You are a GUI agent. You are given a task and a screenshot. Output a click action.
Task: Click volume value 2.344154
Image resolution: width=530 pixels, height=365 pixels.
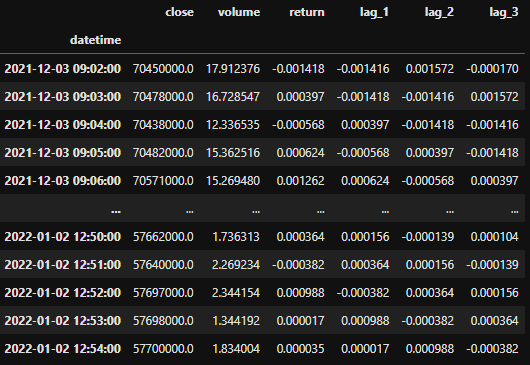(x=236, y=293)
